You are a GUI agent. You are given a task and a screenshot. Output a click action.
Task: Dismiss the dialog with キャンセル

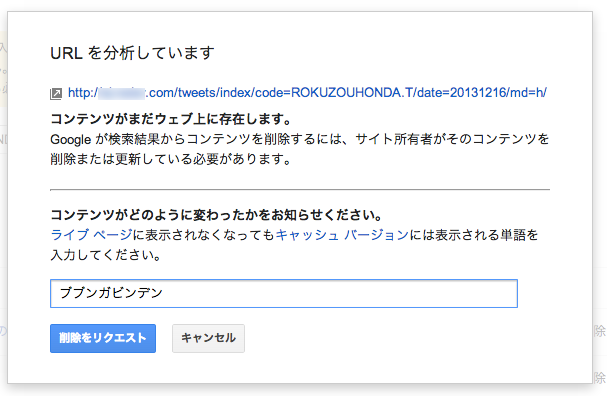[208, 338]
